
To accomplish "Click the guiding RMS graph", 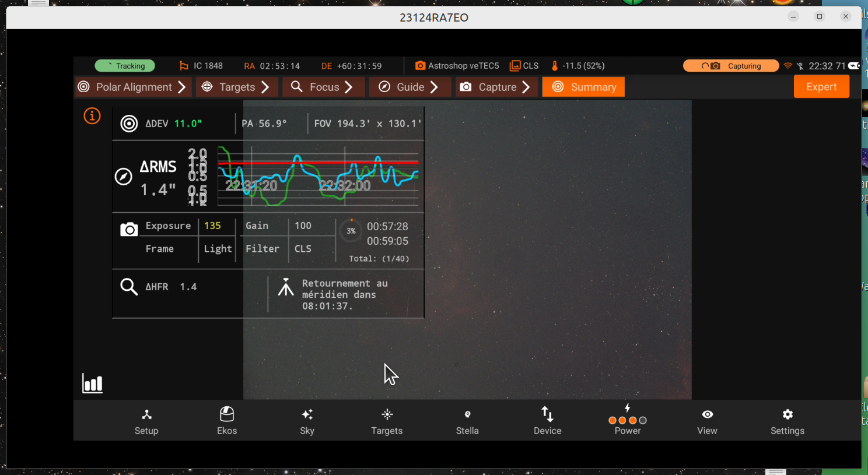I will point(318,177).
